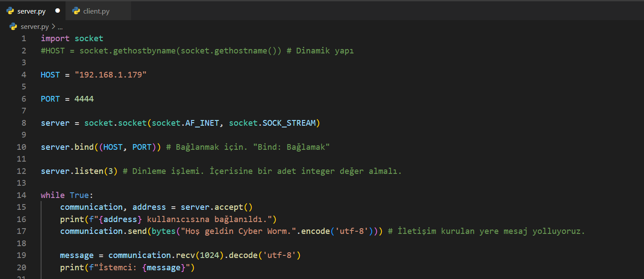Click line number 14 in the gutter

21,195
